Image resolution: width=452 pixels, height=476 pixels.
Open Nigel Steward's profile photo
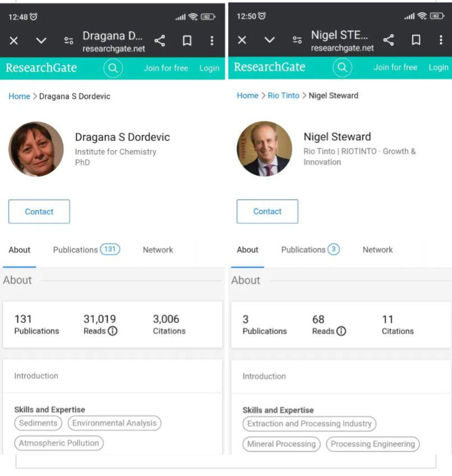(264, 149)
